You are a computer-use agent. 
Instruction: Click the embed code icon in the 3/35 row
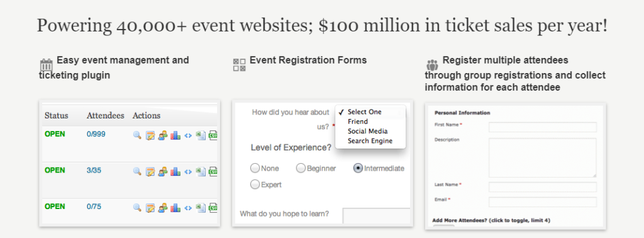tap(188, 171)
